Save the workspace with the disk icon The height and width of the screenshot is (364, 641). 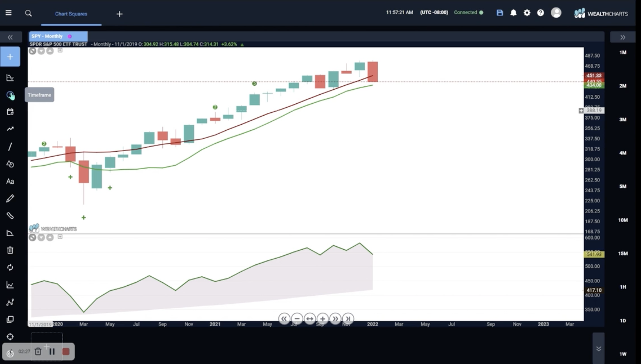click(x=500, y=12)
